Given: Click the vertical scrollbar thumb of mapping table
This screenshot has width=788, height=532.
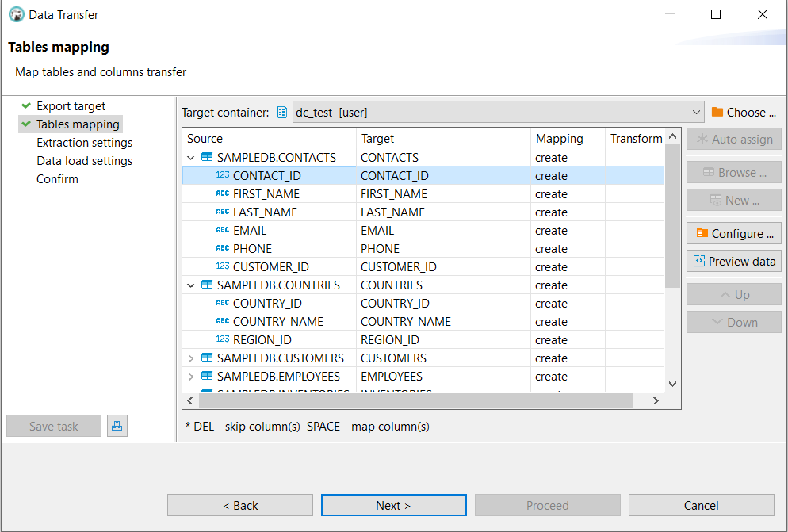Looking at the screenshot, I should 672,216.
